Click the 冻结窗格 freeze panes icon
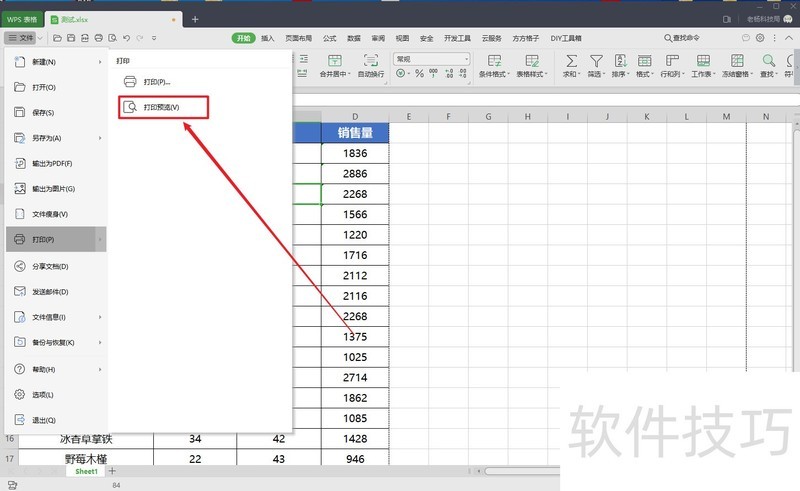 click(736, 61)
